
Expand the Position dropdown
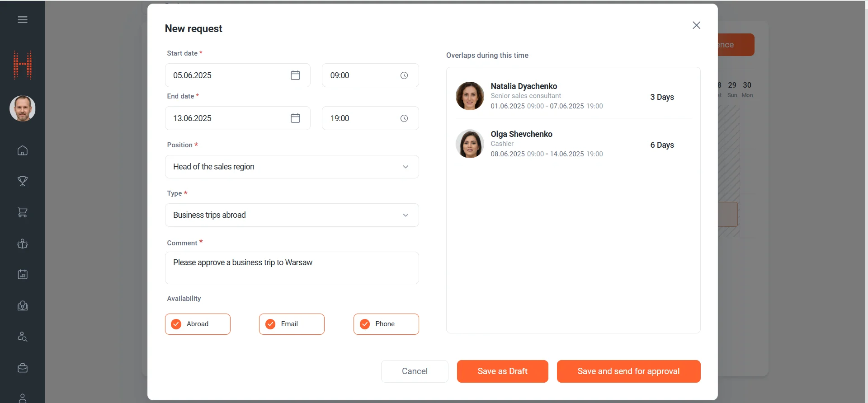[x=292, y=167]
